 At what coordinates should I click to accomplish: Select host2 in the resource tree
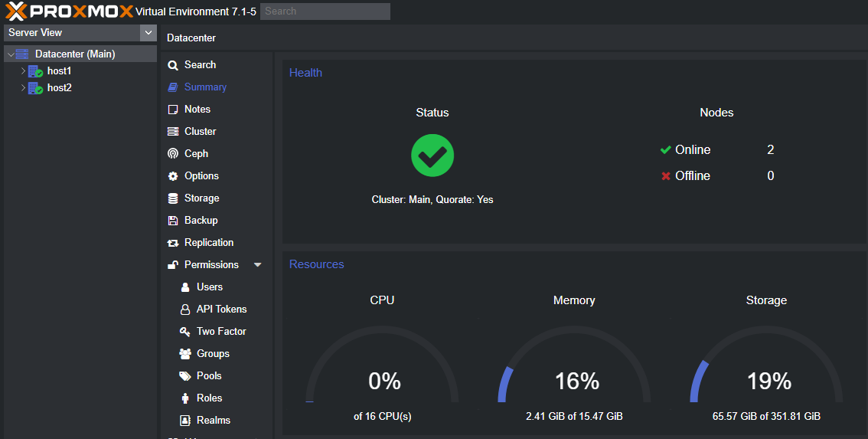coord(59,87)
